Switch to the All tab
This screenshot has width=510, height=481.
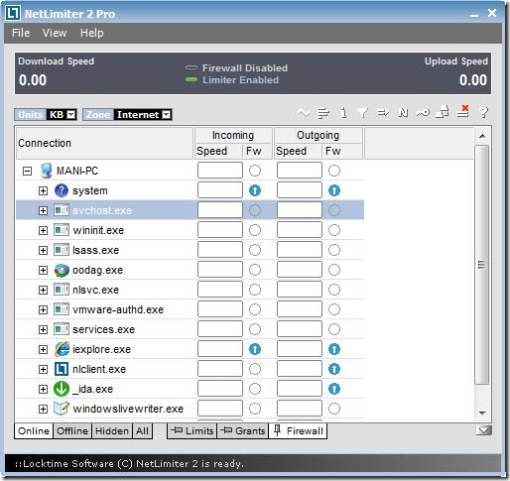(142, 431)
